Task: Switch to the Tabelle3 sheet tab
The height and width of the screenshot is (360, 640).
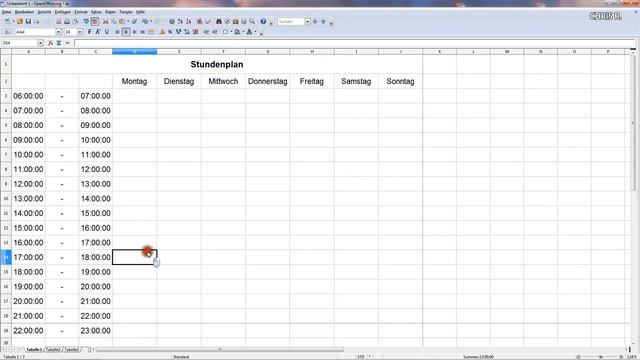Action: click(x=72, y=350)
